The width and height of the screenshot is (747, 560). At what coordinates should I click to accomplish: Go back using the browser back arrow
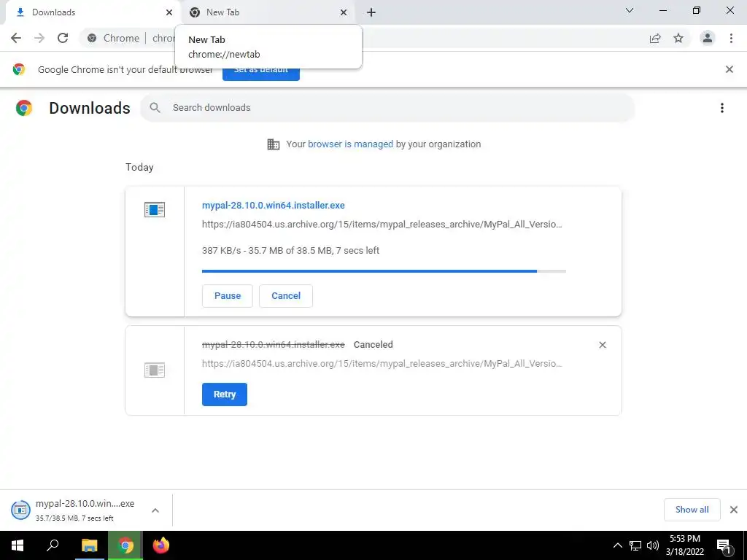pos(16,38)
